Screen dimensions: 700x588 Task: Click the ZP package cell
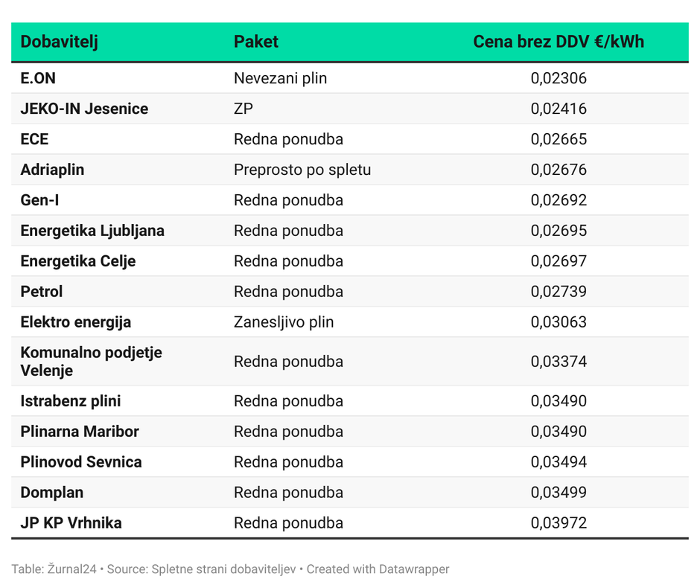[244, 109]
